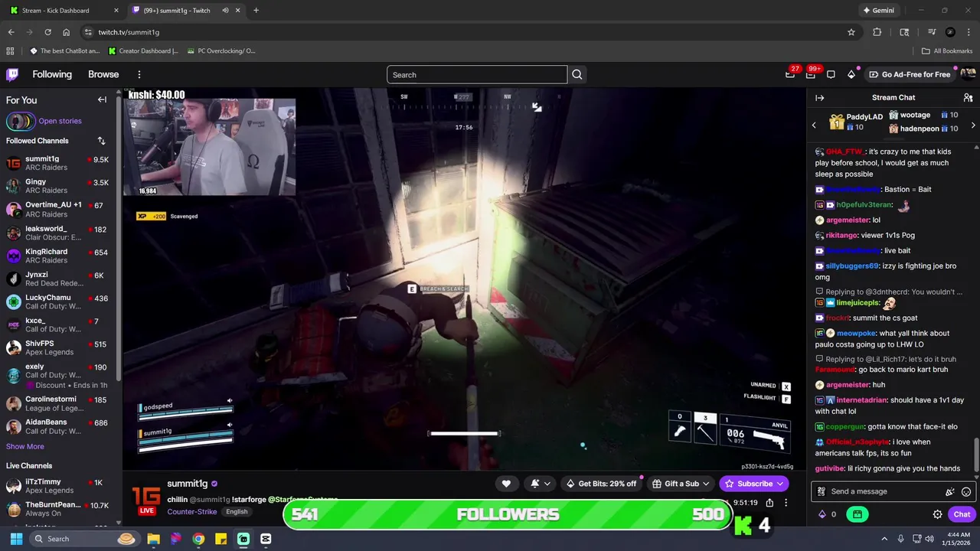This screenshot has width=980, height=551.
Task: Open The best ChatBot bookmark
Action: pyautogui.click(x=65, y=51)
